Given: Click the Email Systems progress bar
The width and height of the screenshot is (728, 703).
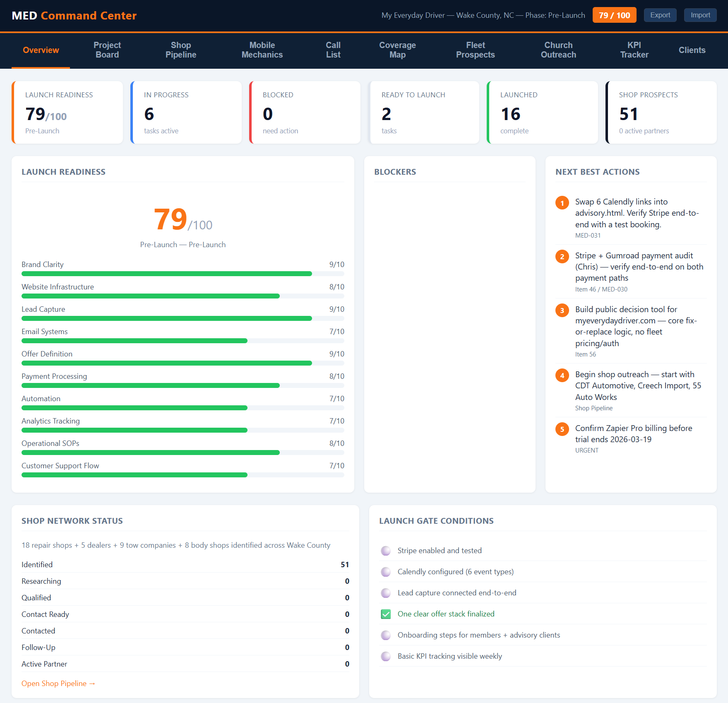Looking at the screenshot, I should coord(183,341).
